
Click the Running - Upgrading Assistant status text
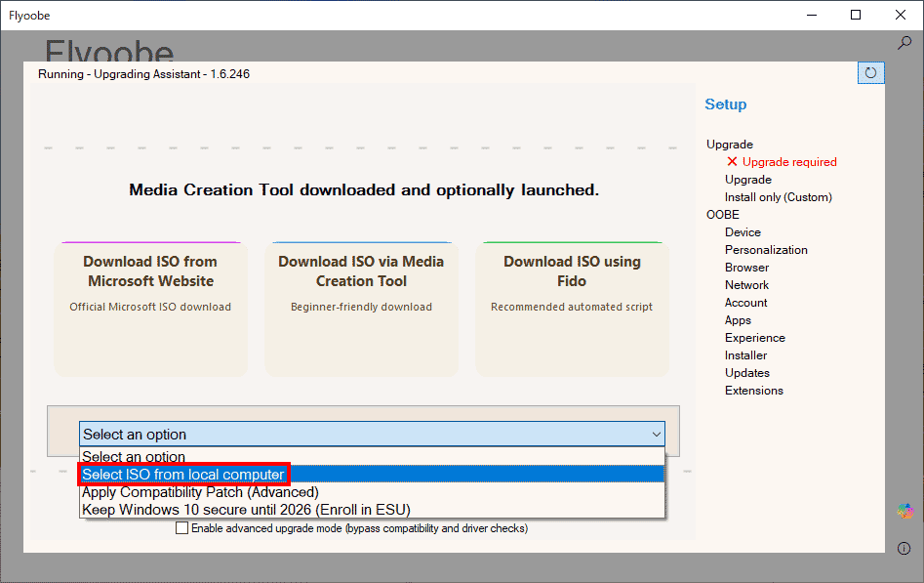pos(143,74)
